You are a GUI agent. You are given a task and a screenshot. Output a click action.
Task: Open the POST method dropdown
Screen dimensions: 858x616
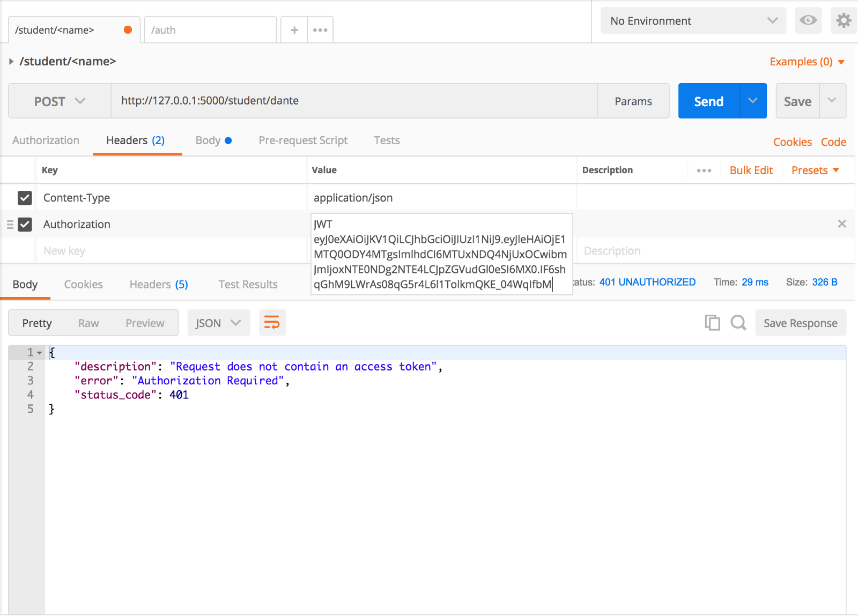point(60,101)
